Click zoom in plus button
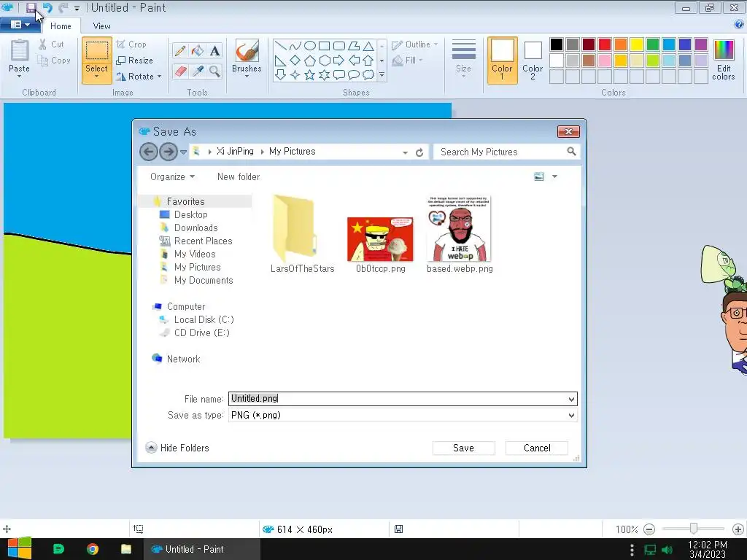The image size is (747, 560). tap(738, 529)
